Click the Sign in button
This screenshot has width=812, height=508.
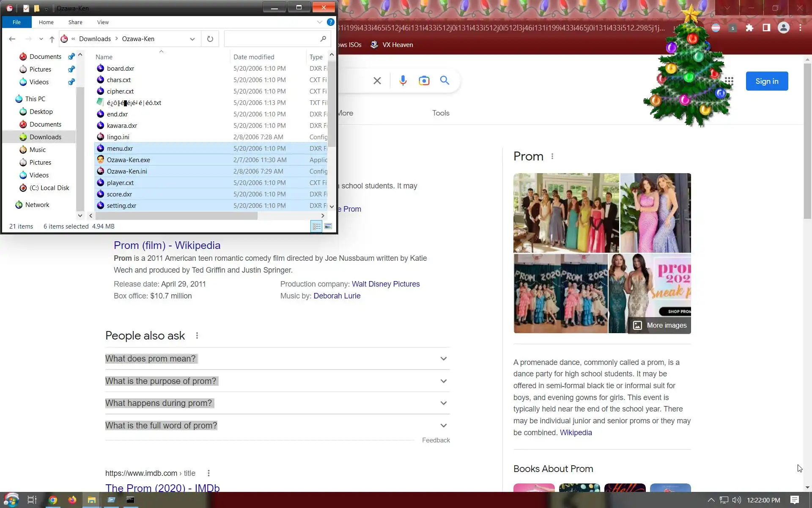tap(766, 81)
